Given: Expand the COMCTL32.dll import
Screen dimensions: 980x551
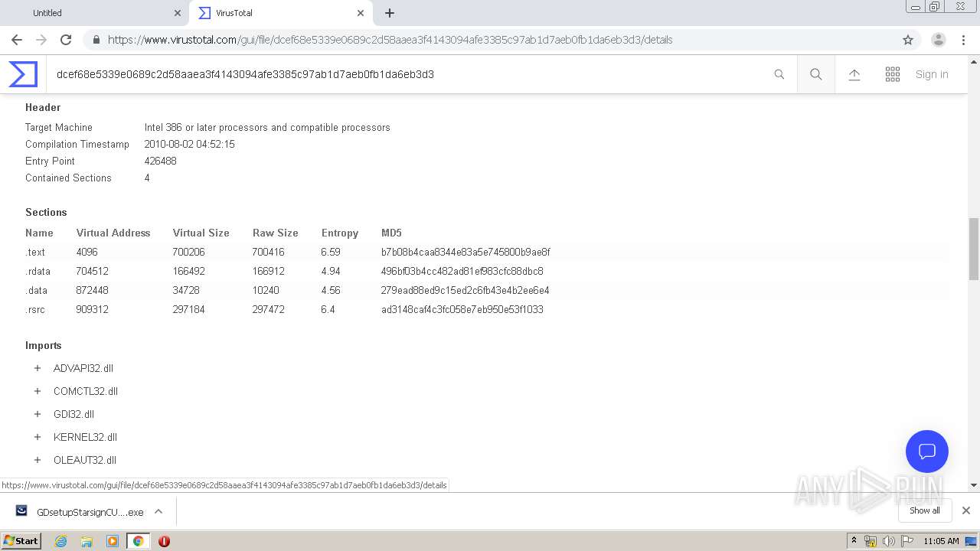Looking at the screenshot, I should point(37,391).
